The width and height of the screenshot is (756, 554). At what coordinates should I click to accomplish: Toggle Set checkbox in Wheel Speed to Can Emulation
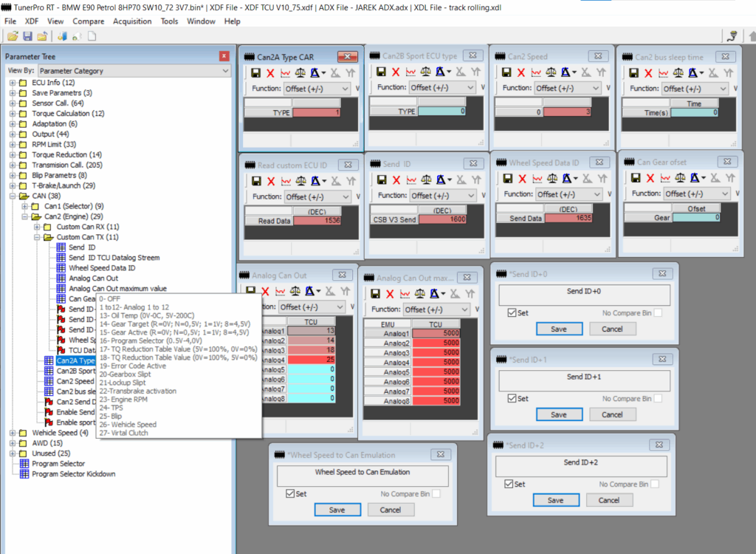coord(290,493)
